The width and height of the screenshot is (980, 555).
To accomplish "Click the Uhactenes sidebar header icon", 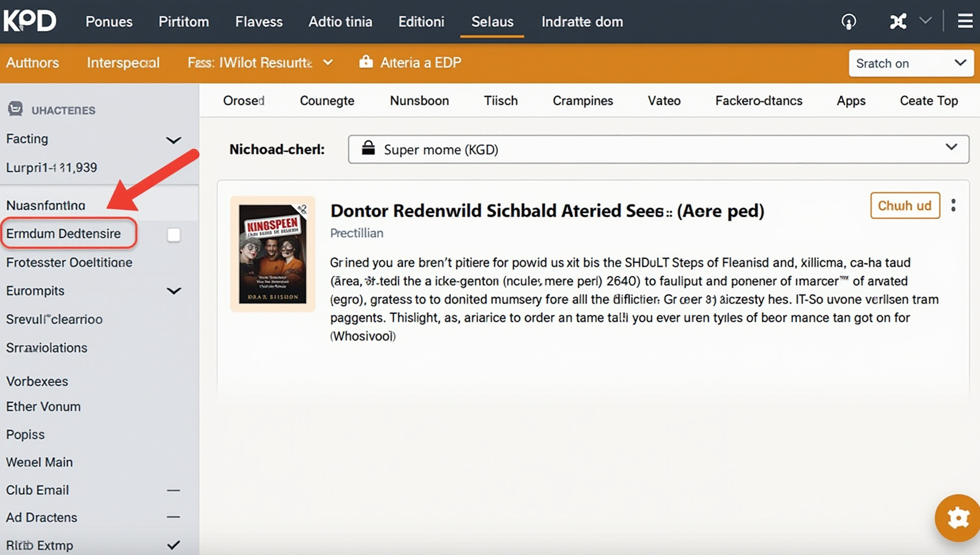I will tap(15, 109).
